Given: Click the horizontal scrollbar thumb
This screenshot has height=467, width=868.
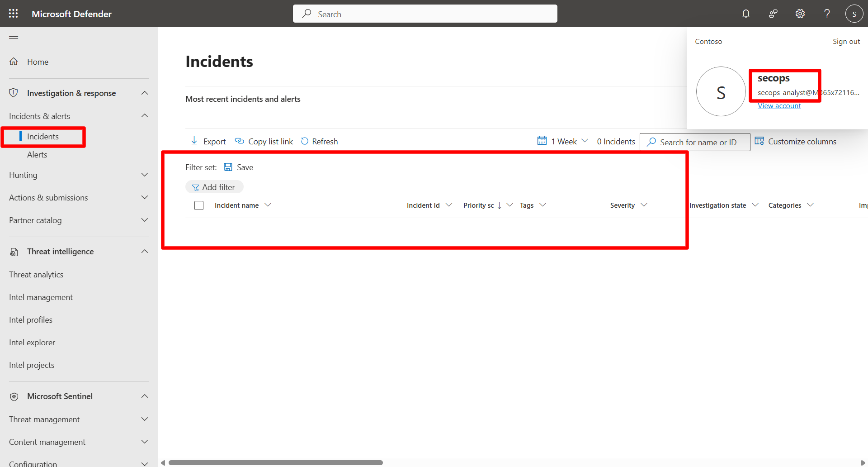Looking at the screenshot, I should (x=276, y=462).
